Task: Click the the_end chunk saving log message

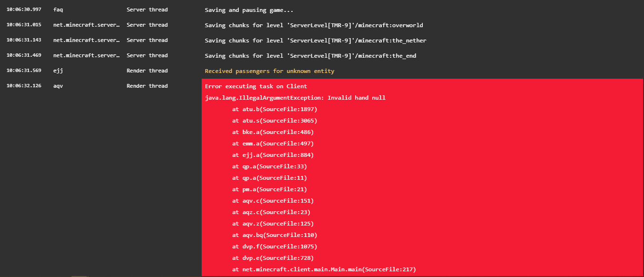Action: click(x=310, y=56)
